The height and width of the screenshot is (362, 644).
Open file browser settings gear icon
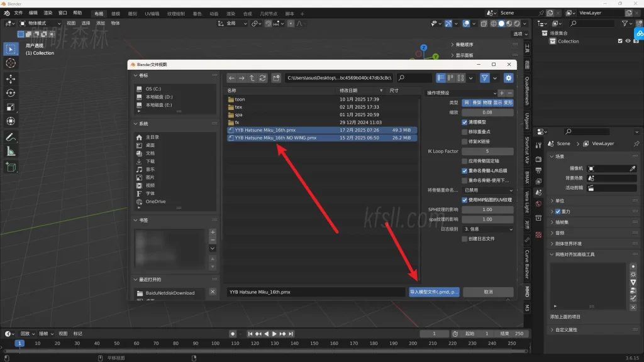508,78
